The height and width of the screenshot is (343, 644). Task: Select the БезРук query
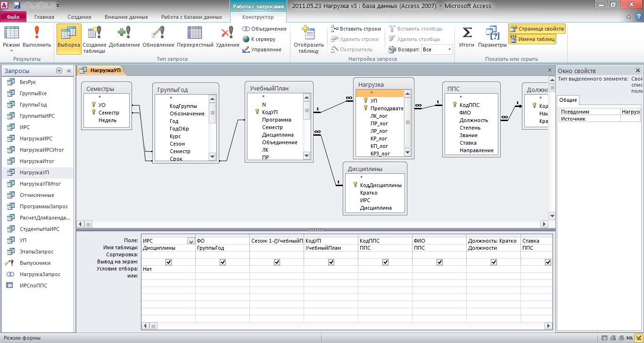pos(37,82)
